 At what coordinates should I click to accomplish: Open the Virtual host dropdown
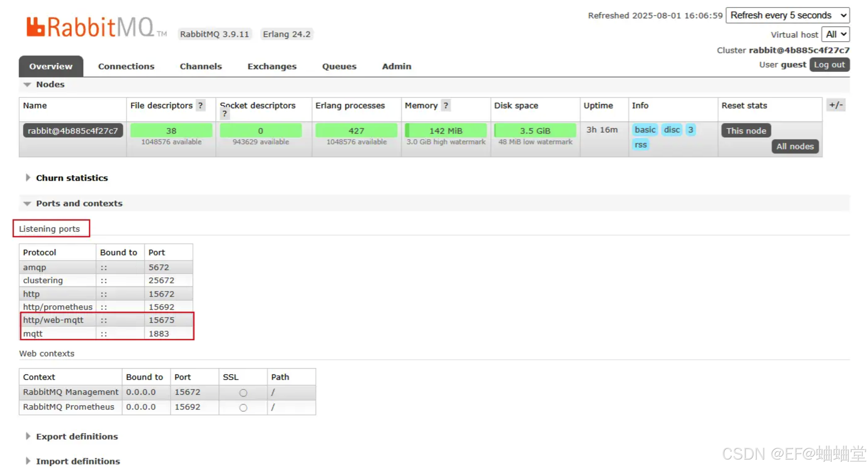coord(836,34)
